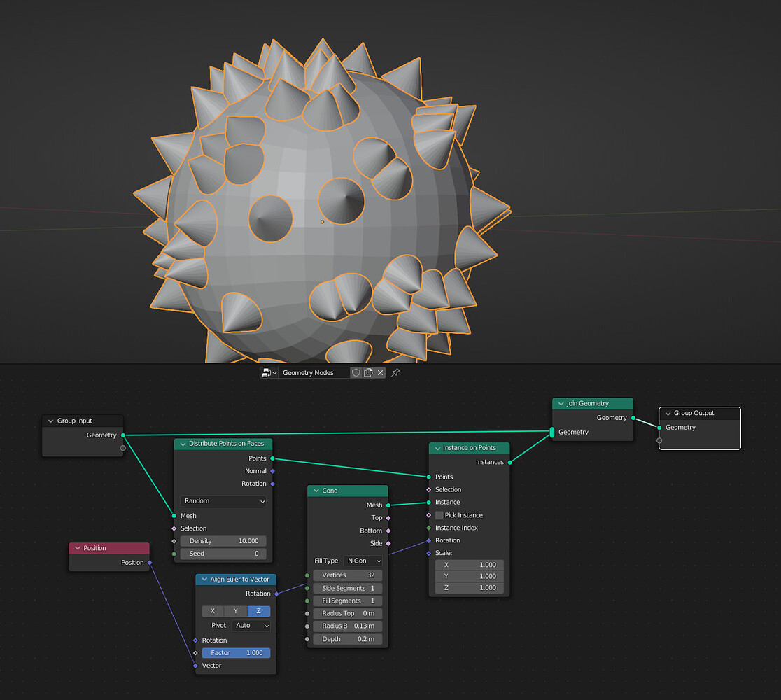Edit the Geometry Nodes name field
The image size is (781, 700).
(314, 372)
